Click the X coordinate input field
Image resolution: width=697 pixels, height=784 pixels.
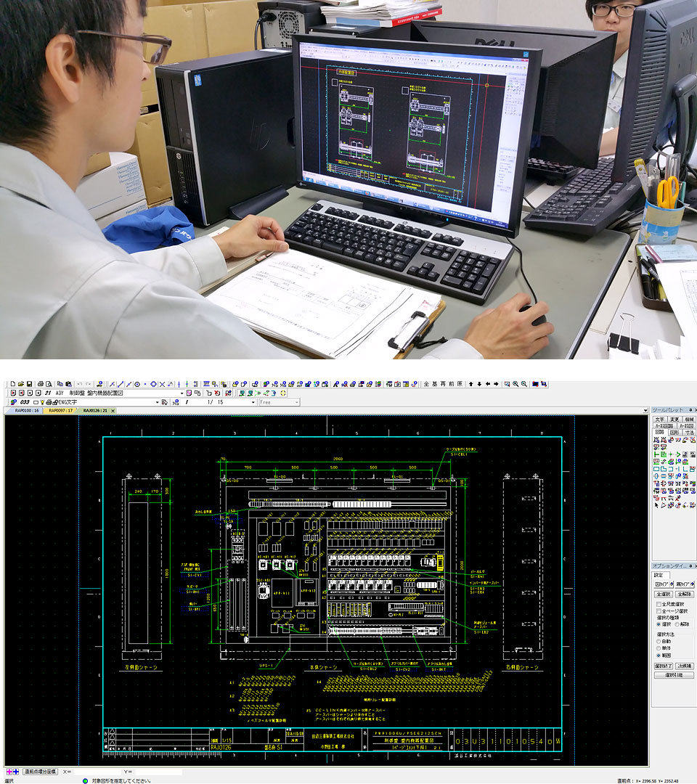96,772
